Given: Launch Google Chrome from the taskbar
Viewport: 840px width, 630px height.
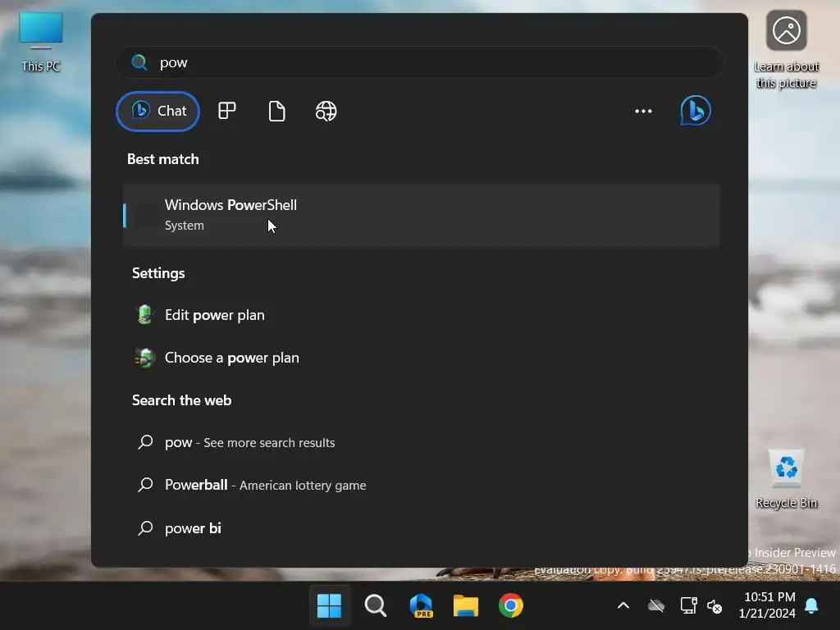Looking at the screenshot, I should (x=510, y=606).
